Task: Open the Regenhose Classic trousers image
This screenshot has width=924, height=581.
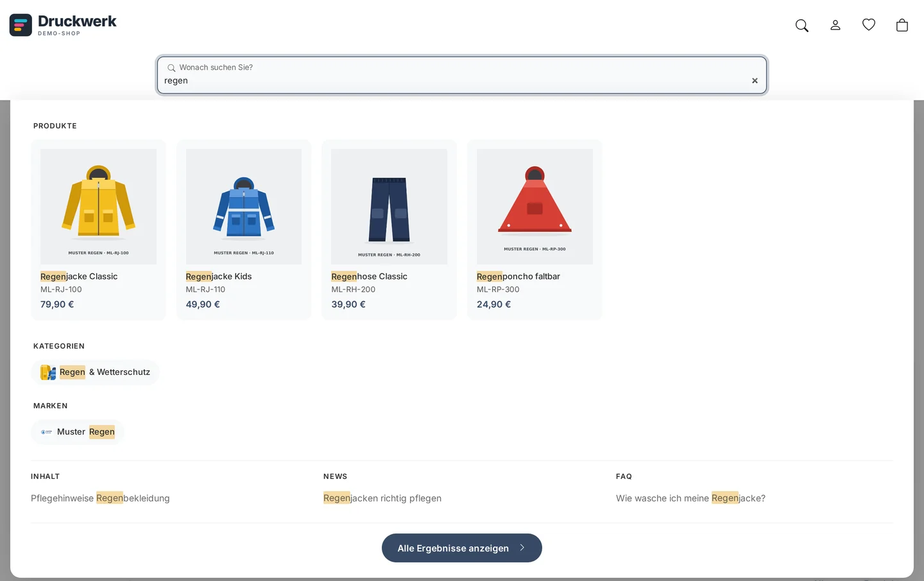Action: pos(389,207)
